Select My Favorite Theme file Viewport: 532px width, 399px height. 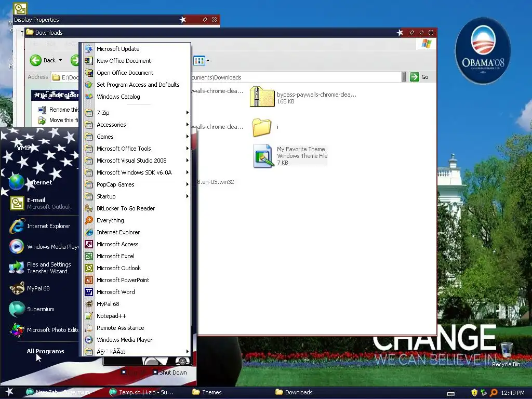(x=290, y=156)
